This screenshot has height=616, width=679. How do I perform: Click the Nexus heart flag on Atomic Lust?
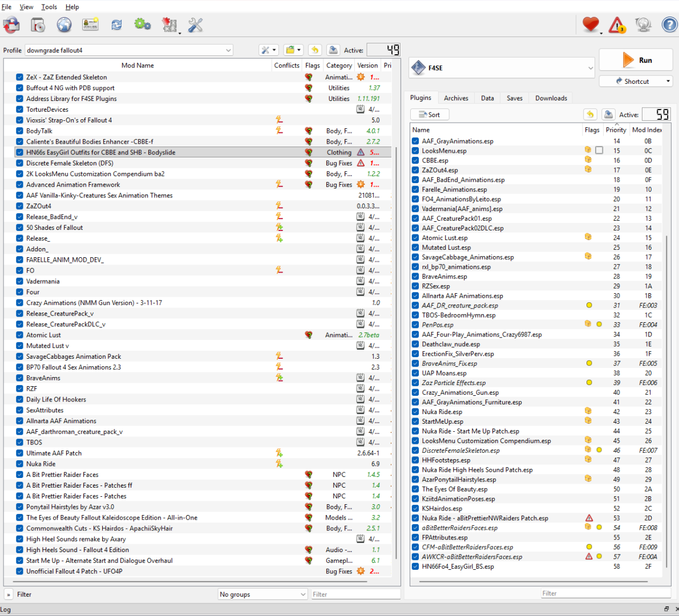(x=309, y=335)
